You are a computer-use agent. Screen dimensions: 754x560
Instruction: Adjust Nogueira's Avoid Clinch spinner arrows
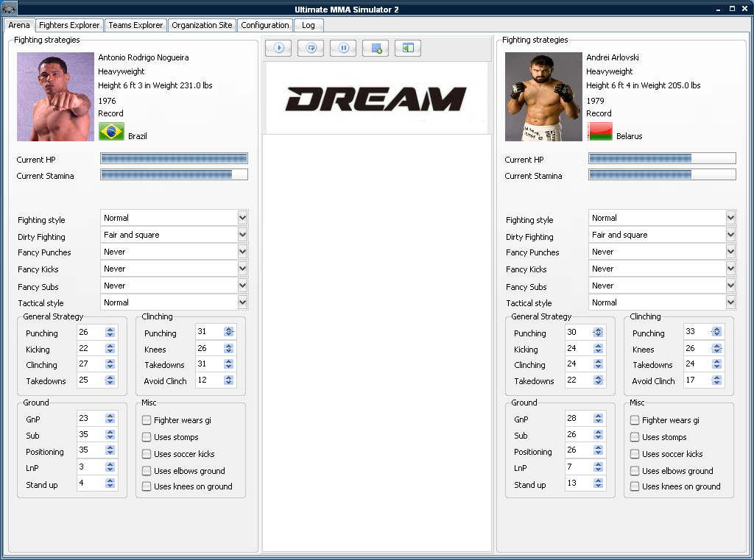(x=228, y=380)
